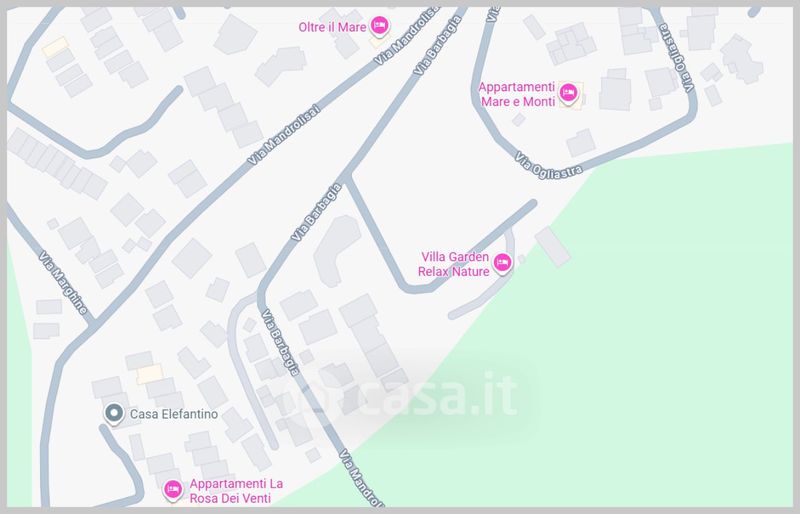The image size is (800, 514).
Task: Click the Villa Garden Relax Nature pin
Action: pyautogui.click(x=503, y=263)
